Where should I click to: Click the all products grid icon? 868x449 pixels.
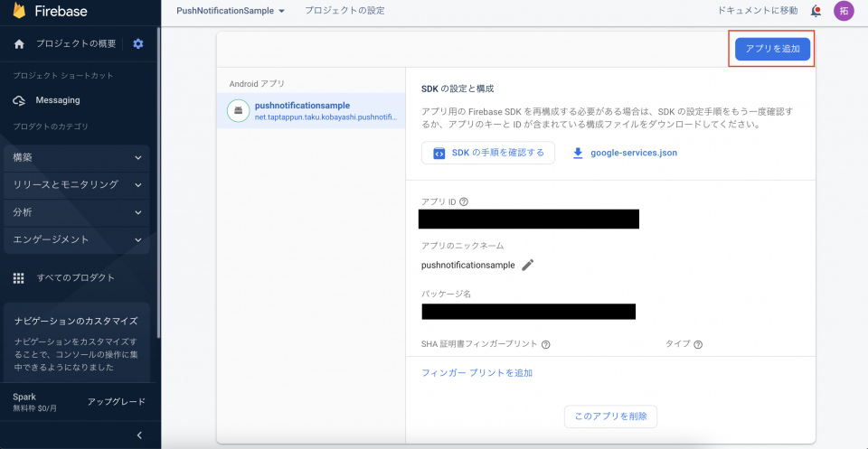19,278
